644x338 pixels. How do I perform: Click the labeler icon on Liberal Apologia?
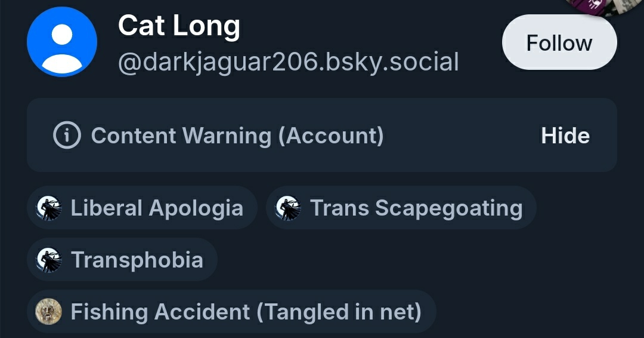pos(49,208)
